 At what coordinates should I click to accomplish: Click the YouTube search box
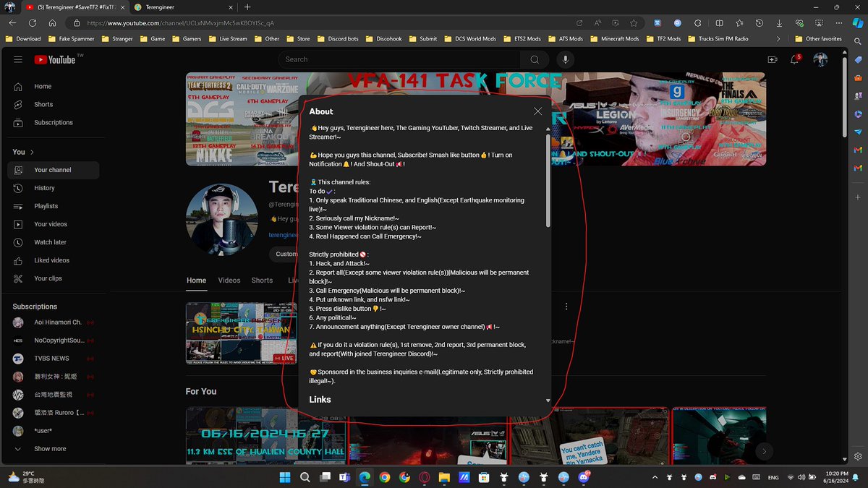point(399,59)
